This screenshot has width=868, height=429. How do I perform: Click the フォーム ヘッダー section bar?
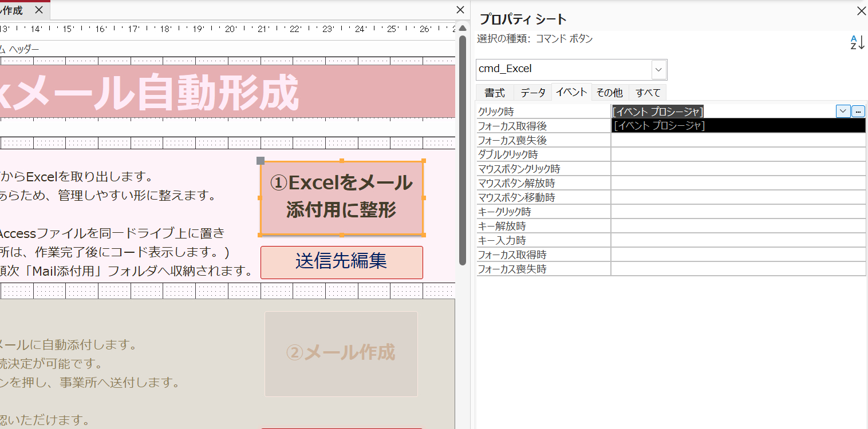(228, 49)
